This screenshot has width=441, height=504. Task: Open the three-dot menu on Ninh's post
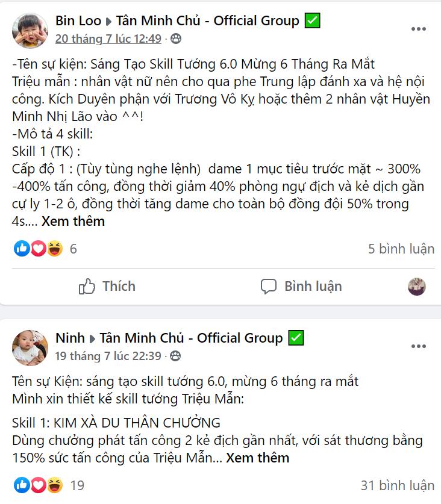[419, 346]
